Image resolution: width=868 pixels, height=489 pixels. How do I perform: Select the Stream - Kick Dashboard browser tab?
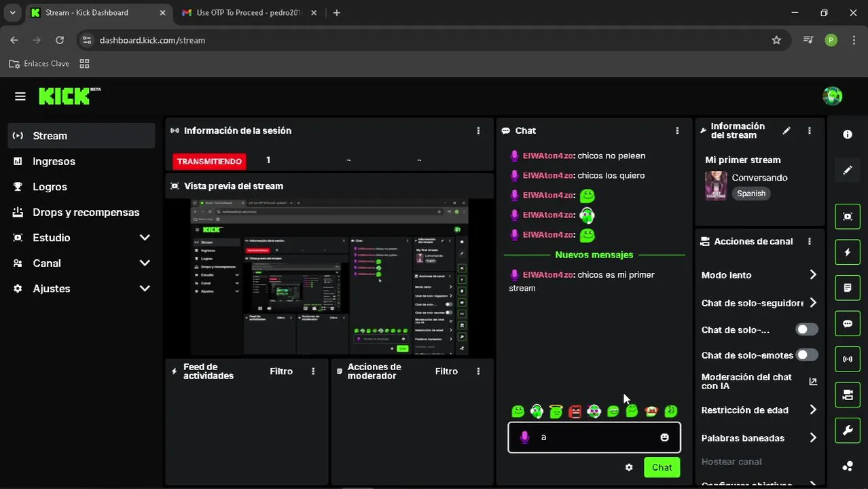tap(98, 12)
